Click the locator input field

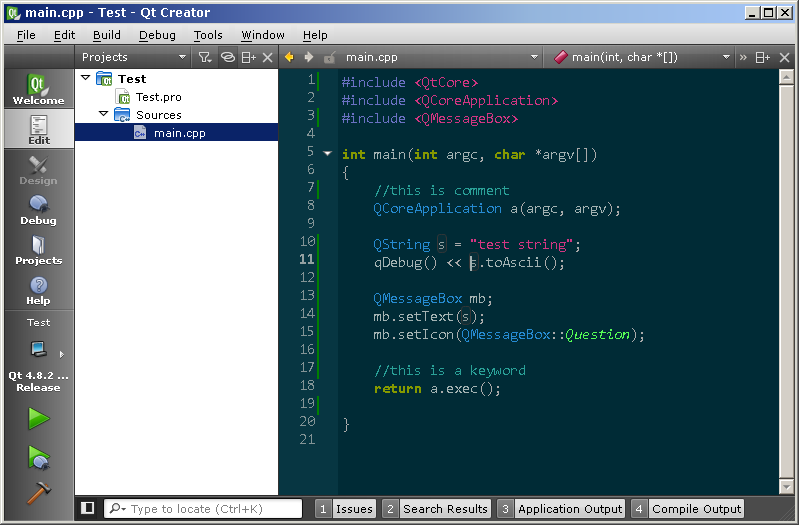click(x=203, y=509)
